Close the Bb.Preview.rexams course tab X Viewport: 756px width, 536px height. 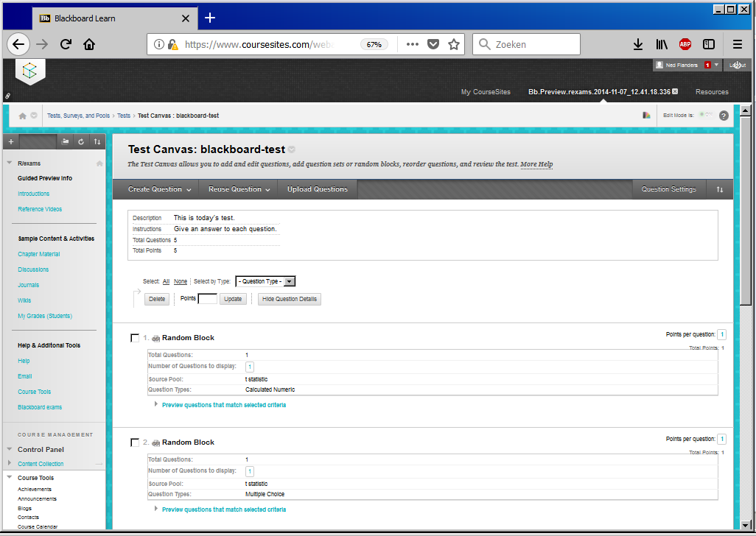click(x=675, y=91)
